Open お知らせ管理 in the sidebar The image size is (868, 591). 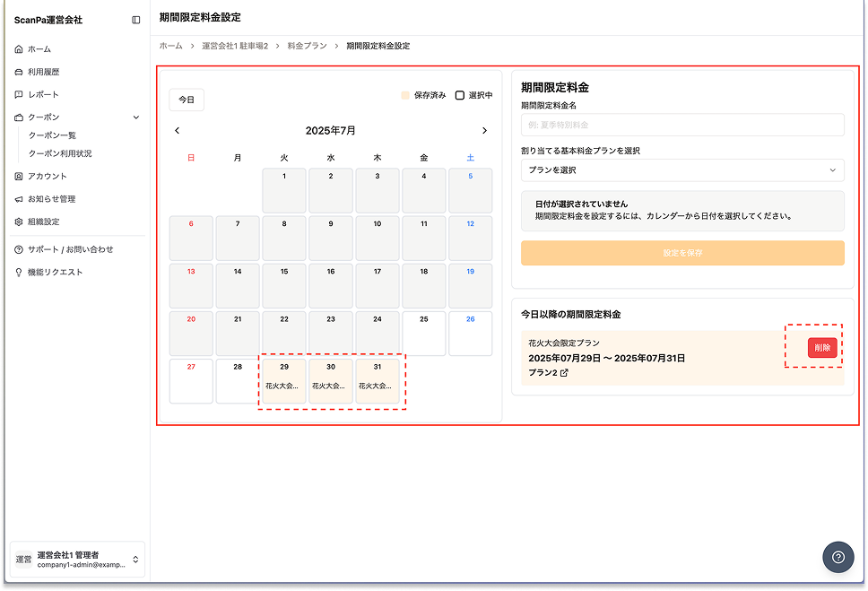click(x=51, y=199)
